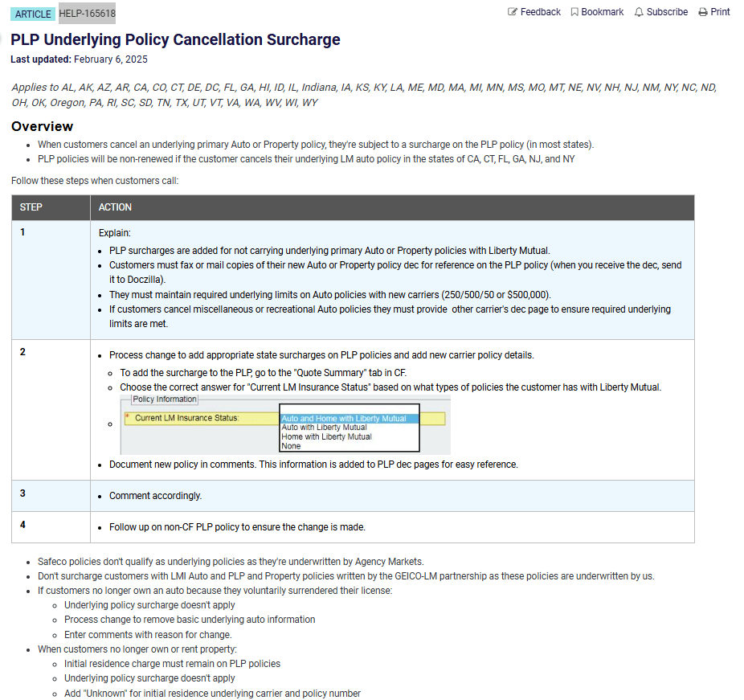Click 'Document new policy in comments' bullet
The image size is (744, 700).
313,465
